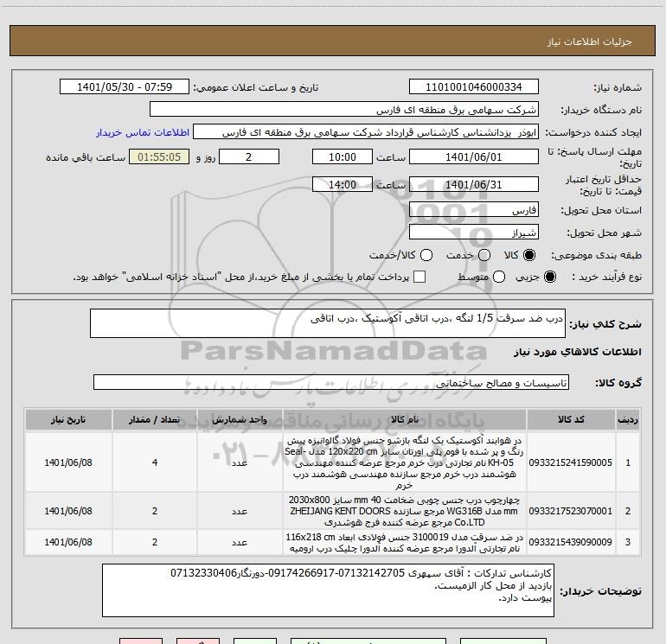Click the request creator name field
The image size is (666, 644).
point(366,132)
